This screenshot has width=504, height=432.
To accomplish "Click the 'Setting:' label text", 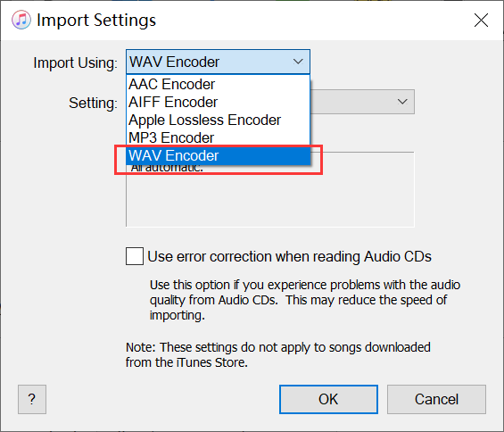I will click(x=93, y=104).
